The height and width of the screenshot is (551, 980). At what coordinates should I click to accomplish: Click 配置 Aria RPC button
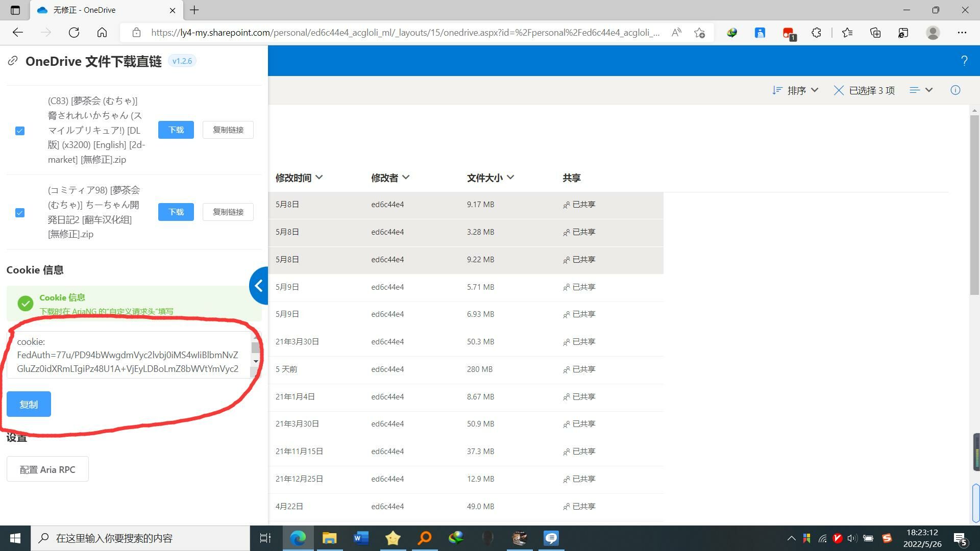pyautogui.click(x=47, y=469)
